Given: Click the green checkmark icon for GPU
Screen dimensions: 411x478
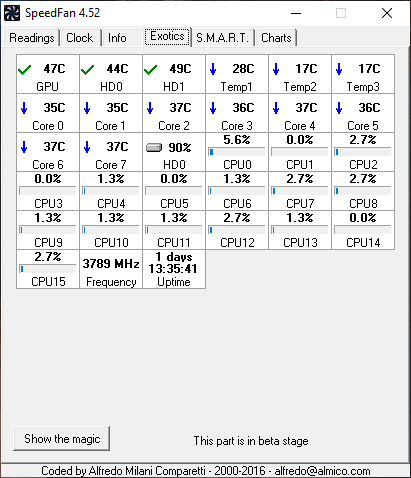Looking at the screenshot, I should point(24,70).
